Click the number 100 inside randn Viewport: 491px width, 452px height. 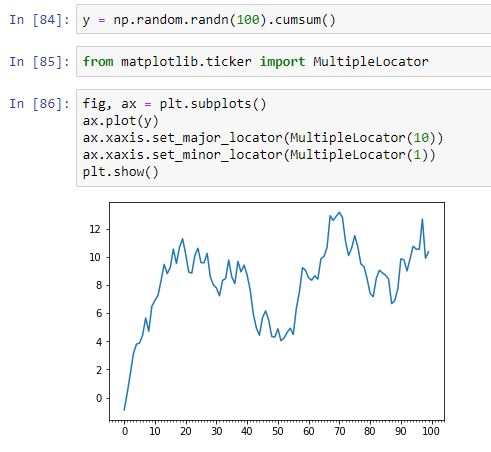tap(248, 20)
